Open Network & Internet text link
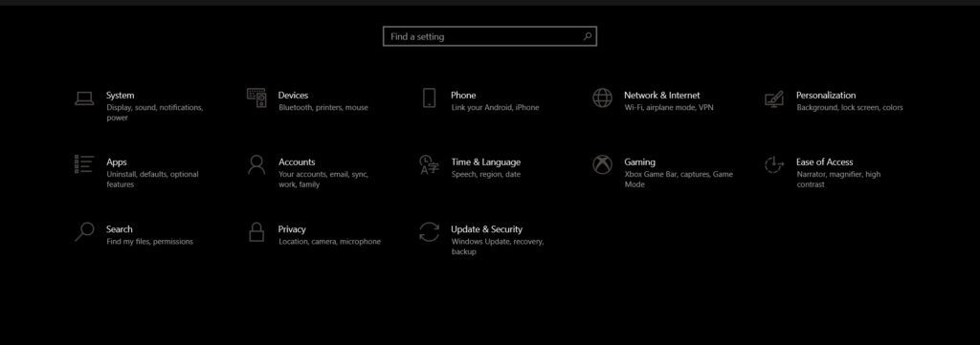 pos(662,96)
